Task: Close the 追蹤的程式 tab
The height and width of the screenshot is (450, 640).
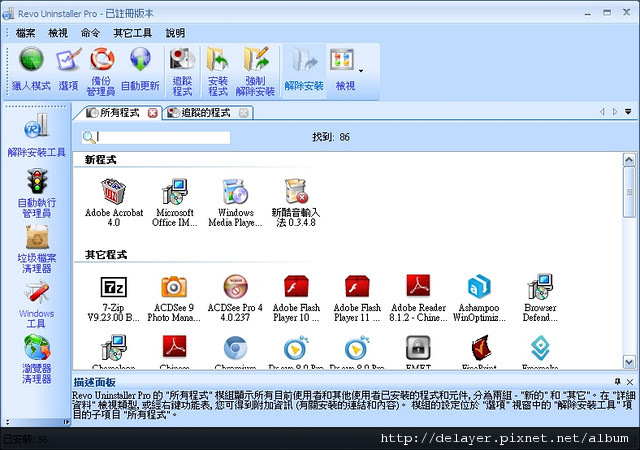Action: point(244,113)
